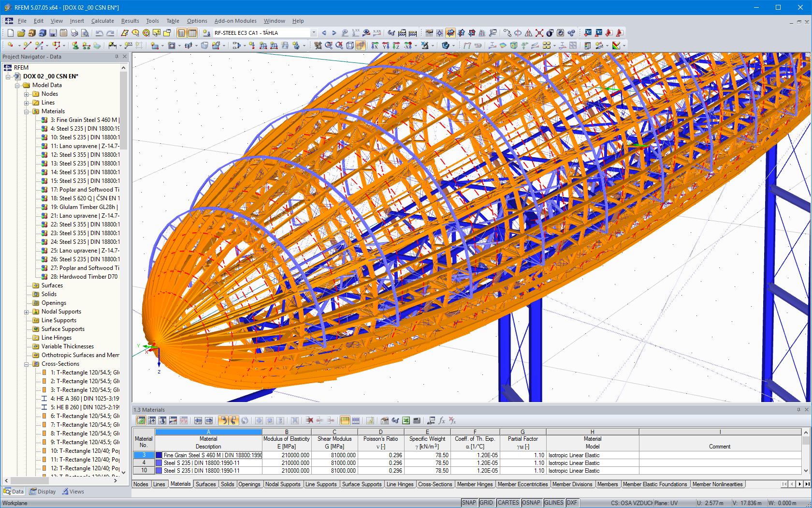Click the Modulus of Elasticity cell for material 4
This screenshot has height=508, width=812.
click(287, 463)
